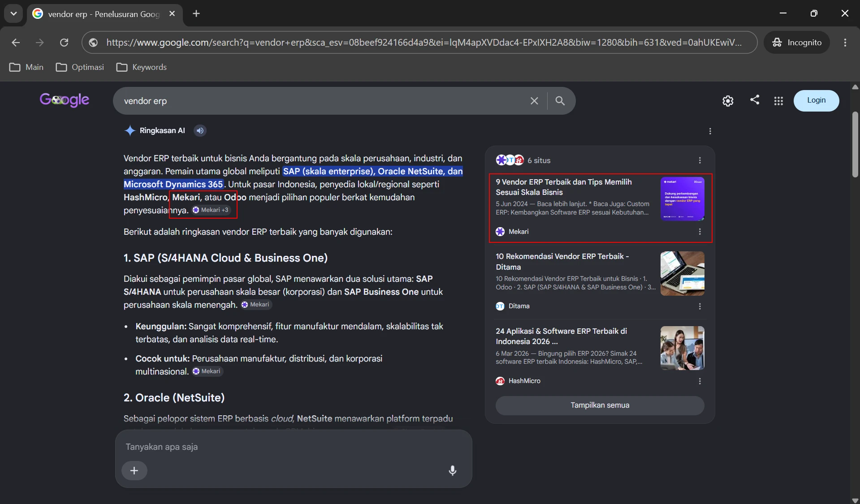Open the Optimasi bookmarks folder
This screenshot has width=860, height=504.
pyautogui.click(x=80, y=67)
